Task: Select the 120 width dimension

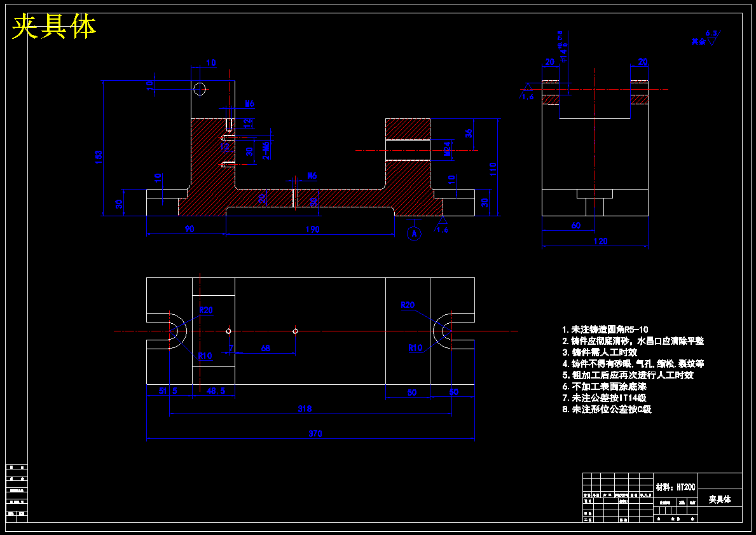Action: (600, 241)
